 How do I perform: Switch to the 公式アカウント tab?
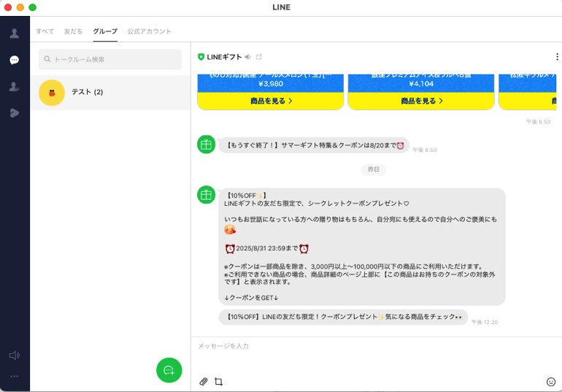[149, 31]
